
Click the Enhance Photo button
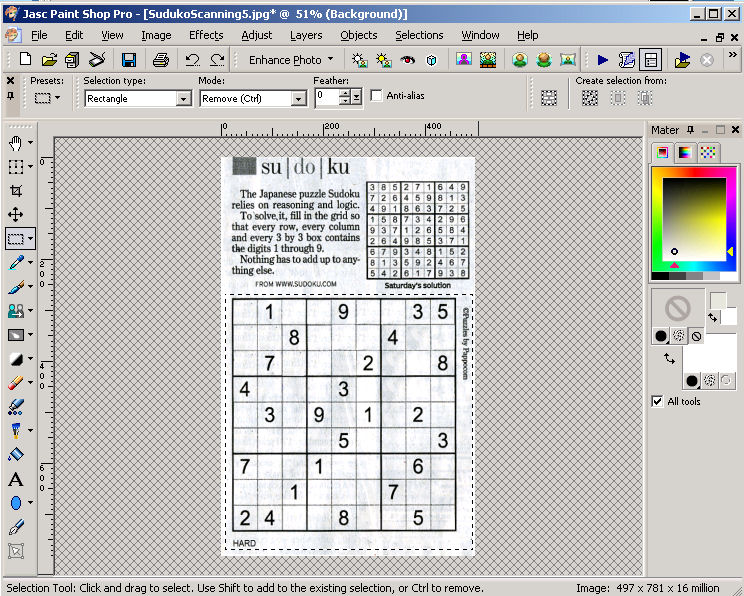[x=291, y=60]
